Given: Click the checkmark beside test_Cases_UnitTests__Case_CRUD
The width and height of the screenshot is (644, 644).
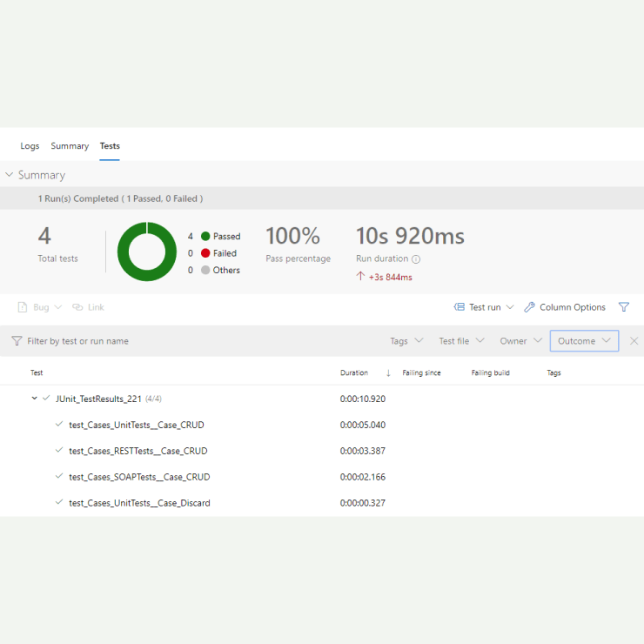Looking at the screenshot, I should (59, 424).
